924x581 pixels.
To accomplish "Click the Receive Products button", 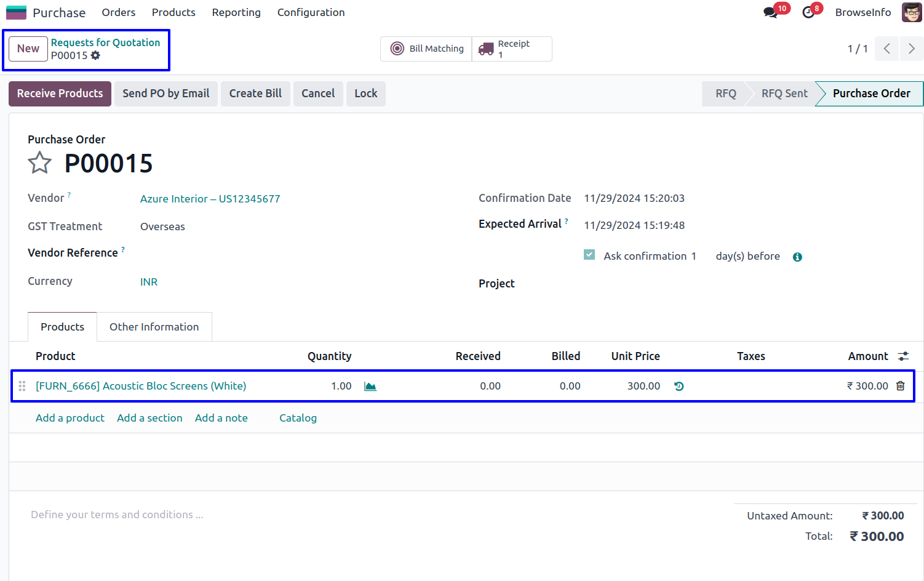I will coord(60,94).
